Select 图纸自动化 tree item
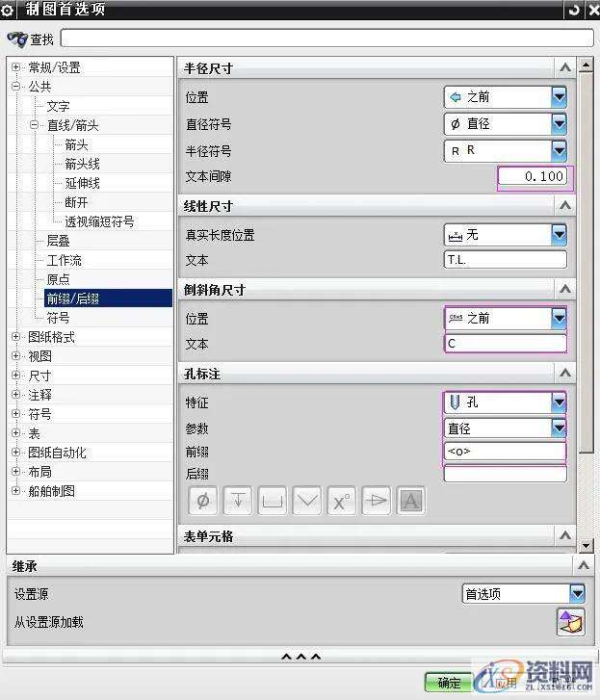600x700 pixels. point(57,453)
